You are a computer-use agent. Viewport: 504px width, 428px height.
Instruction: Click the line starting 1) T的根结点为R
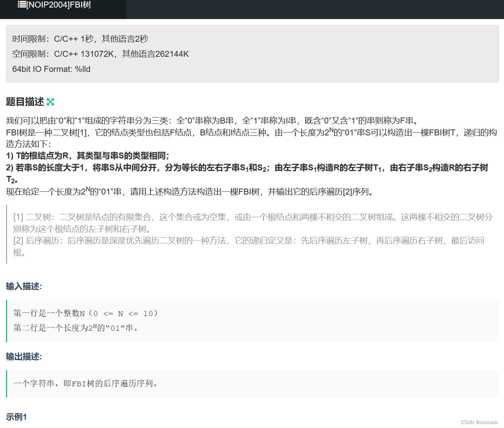(88, 156)
